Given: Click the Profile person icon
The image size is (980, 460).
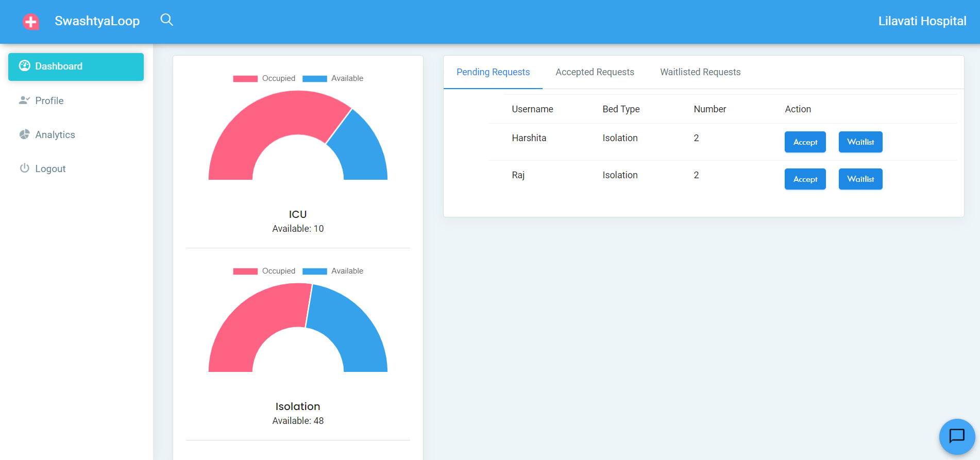Looking at the screenshot, I should [24, 100].
